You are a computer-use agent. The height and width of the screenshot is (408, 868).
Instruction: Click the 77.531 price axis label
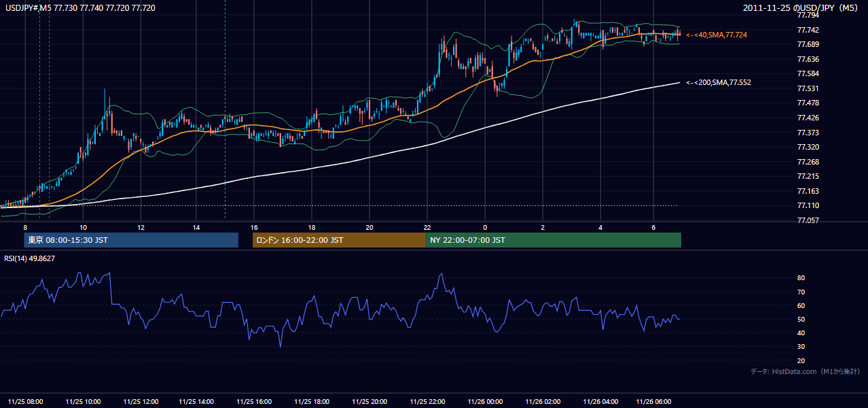[x=808, y=88]
